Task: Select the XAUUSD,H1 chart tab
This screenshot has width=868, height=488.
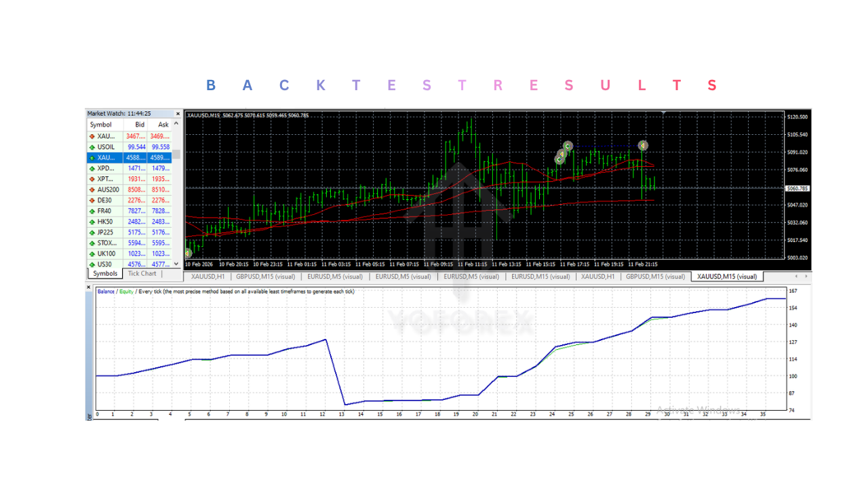Action: 203,277
